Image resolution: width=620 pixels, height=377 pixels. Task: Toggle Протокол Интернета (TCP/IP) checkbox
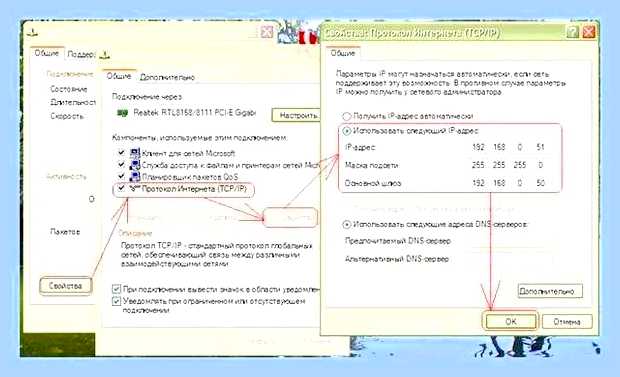121,188
